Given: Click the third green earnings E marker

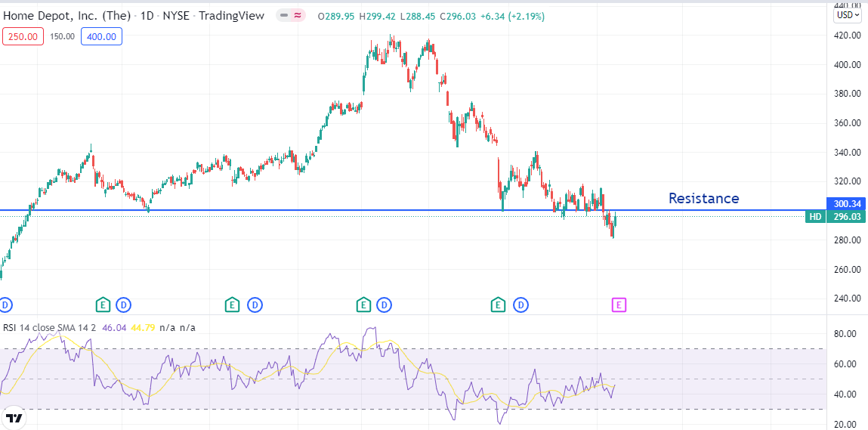Looking at the screenshot, I should pos(363,305).
